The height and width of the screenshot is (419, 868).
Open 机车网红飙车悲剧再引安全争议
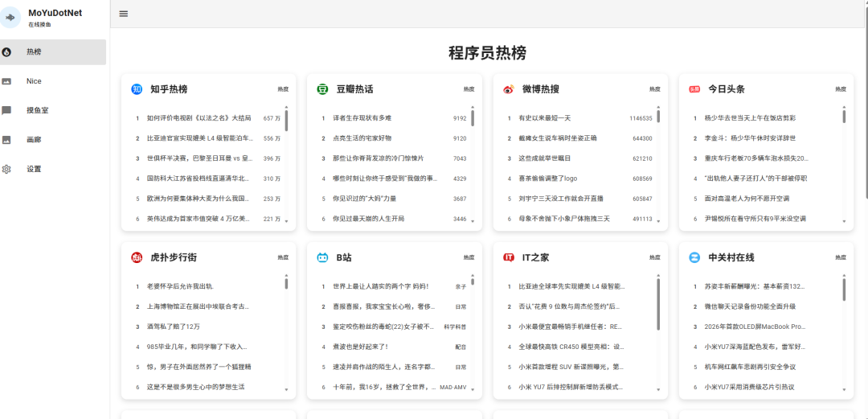[750, 367]
